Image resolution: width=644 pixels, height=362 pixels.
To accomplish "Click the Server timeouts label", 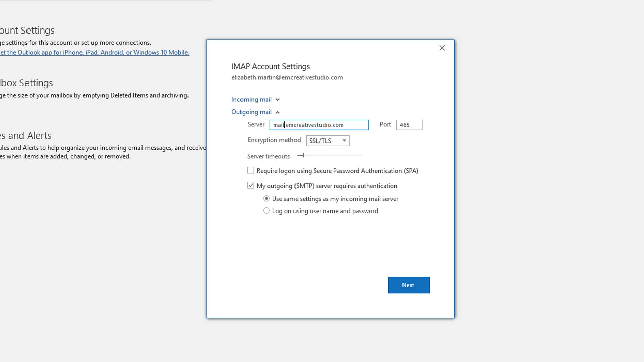I will (268, 156).
